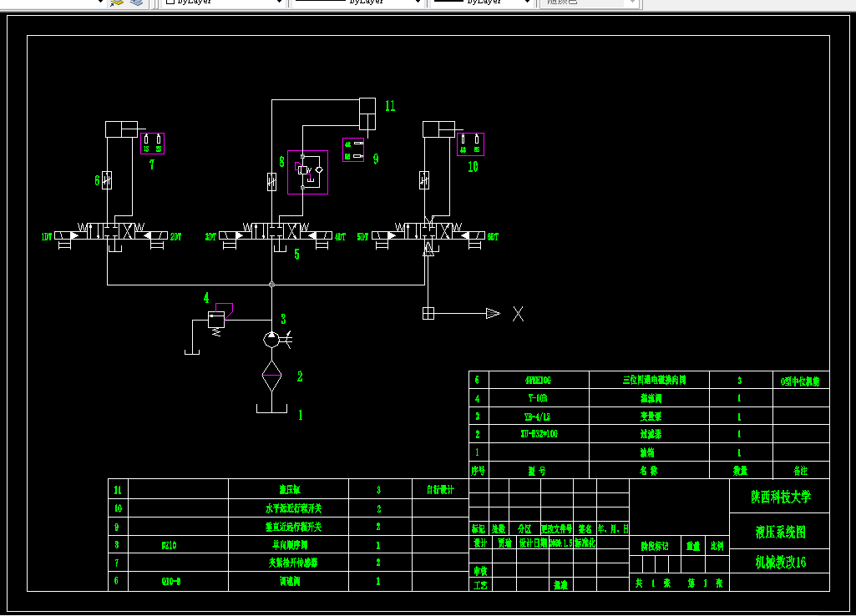Click the YB-4/12 model cell
The image size is (856, 616).
point(539,417)
